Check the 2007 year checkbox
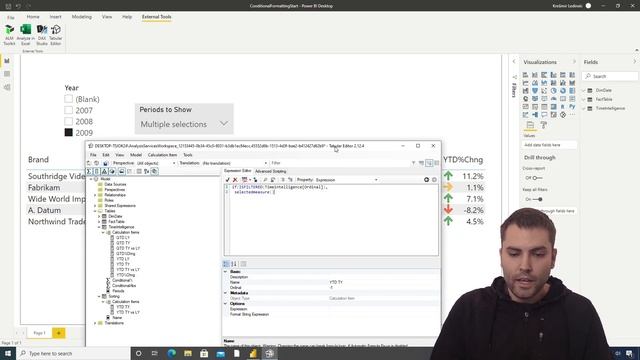The width and height of the screenshot is (640, 360). pos(69,110)
